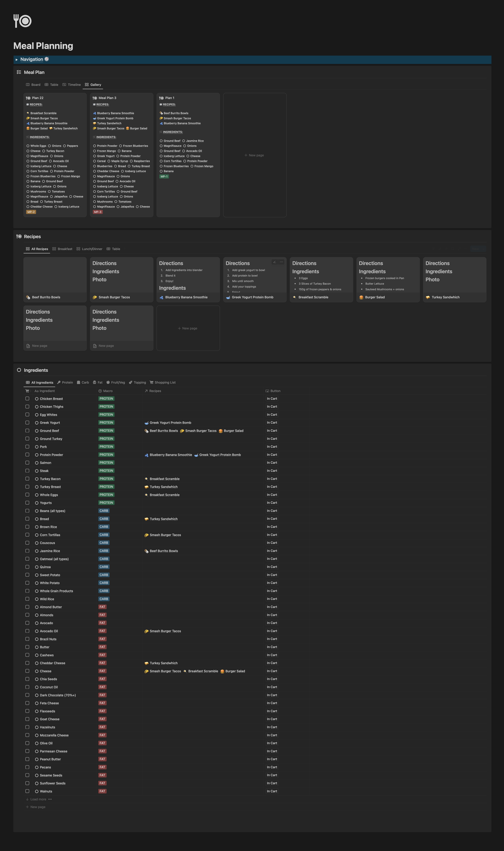Expand the Navigation toggle arrow
Screen dimensions: 504x851
17,60
